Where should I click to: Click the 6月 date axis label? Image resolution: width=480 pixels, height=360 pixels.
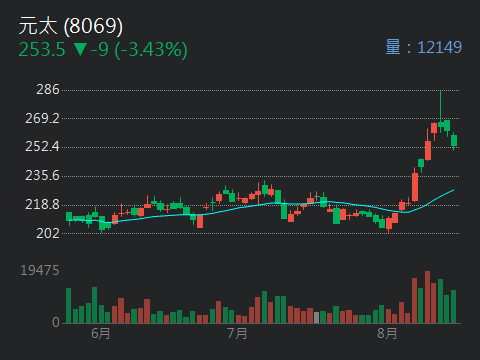[x=101, y=333]
